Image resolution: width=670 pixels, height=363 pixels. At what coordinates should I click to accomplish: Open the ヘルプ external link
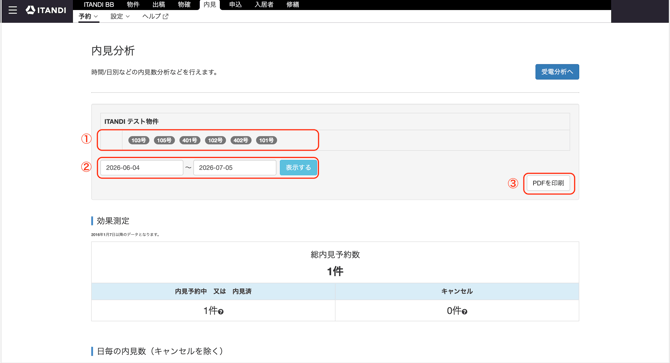pyautogui.click(x=155, y=16)
